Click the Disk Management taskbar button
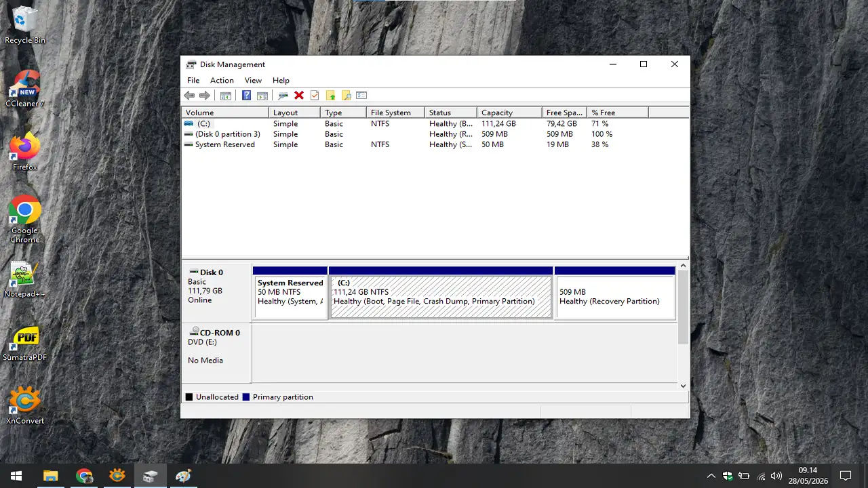Screen dimensions: 868x488 tap(150, 476)
